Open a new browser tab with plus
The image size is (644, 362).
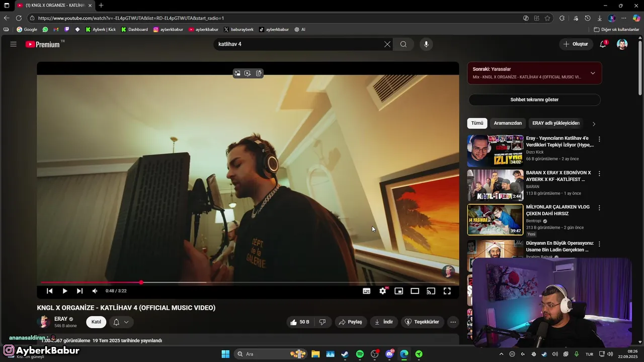coord(101,6)
